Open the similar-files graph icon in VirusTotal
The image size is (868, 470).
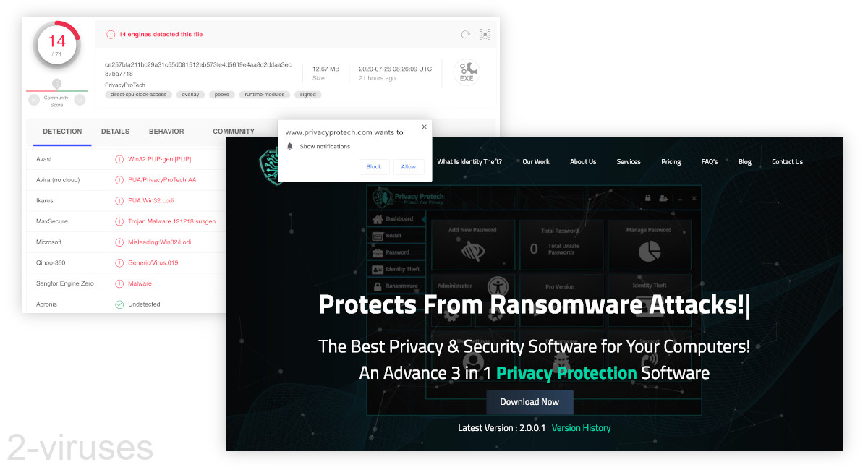click(x=485, y=34)
